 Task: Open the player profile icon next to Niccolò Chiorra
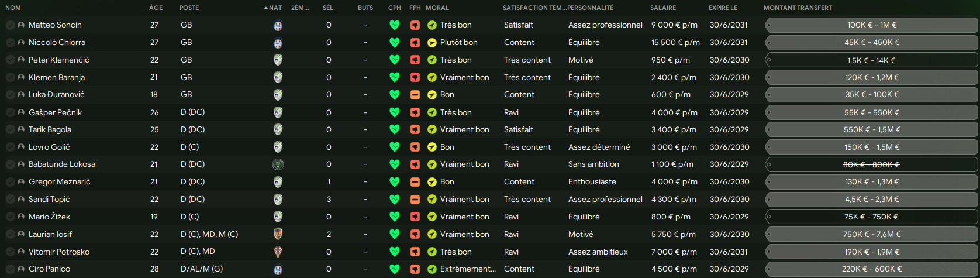point(21,43)
